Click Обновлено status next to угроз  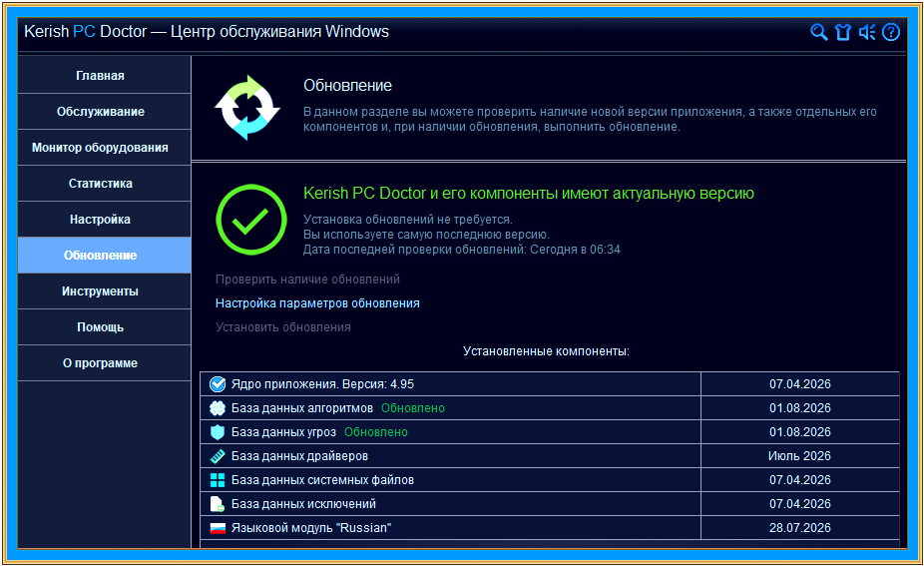click(376, 432)
